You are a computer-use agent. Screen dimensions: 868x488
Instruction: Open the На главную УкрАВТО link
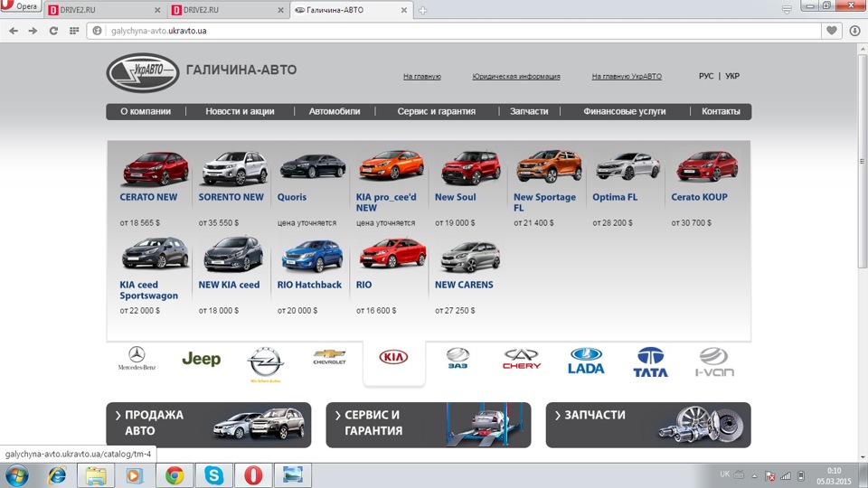[x=627, y=76]
